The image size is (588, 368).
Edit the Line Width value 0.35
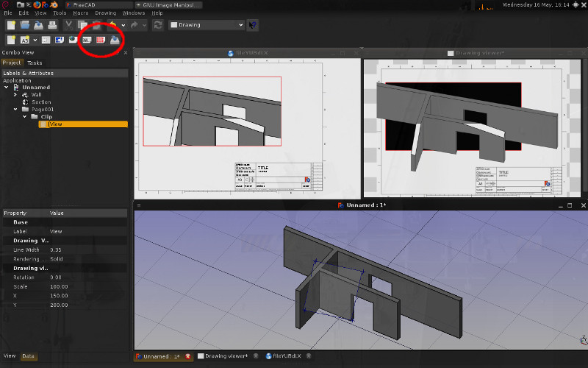[x=88, y=250]
